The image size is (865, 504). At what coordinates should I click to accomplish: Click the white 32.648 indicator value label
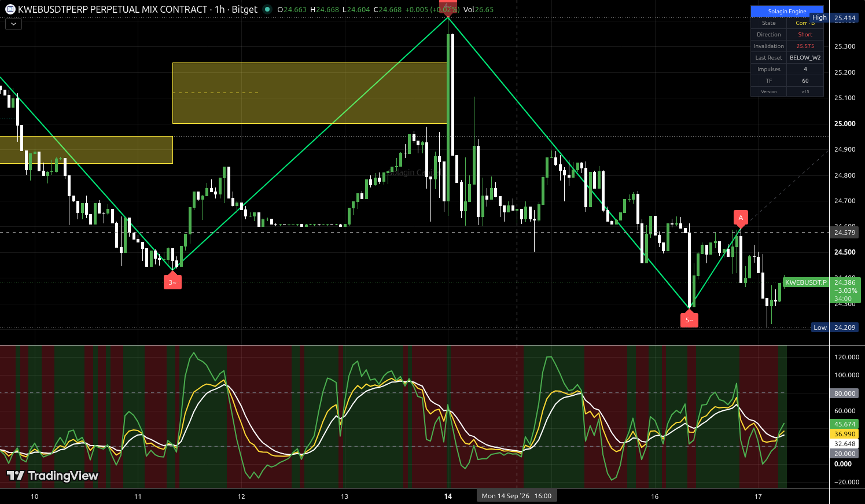click(845, 444)
